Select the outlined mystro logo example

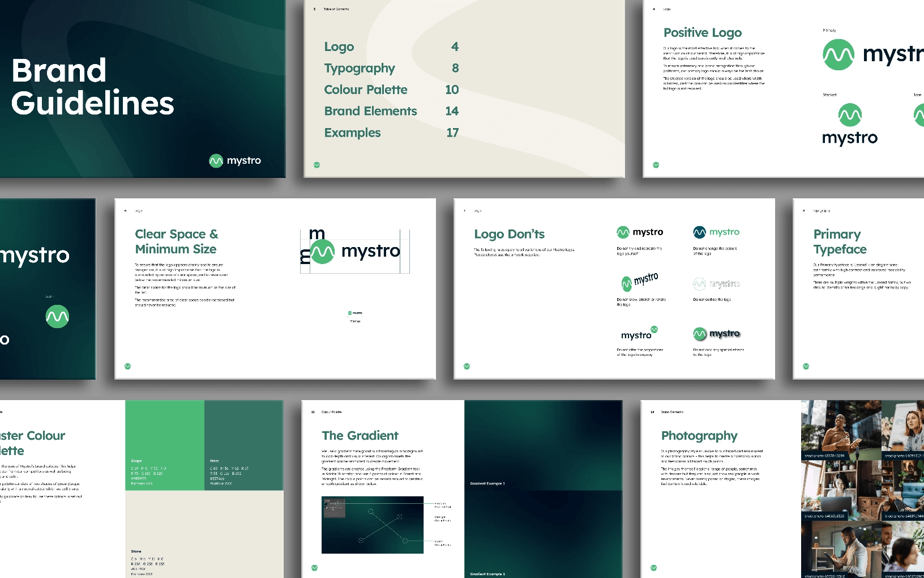click(x=716, y=283)
